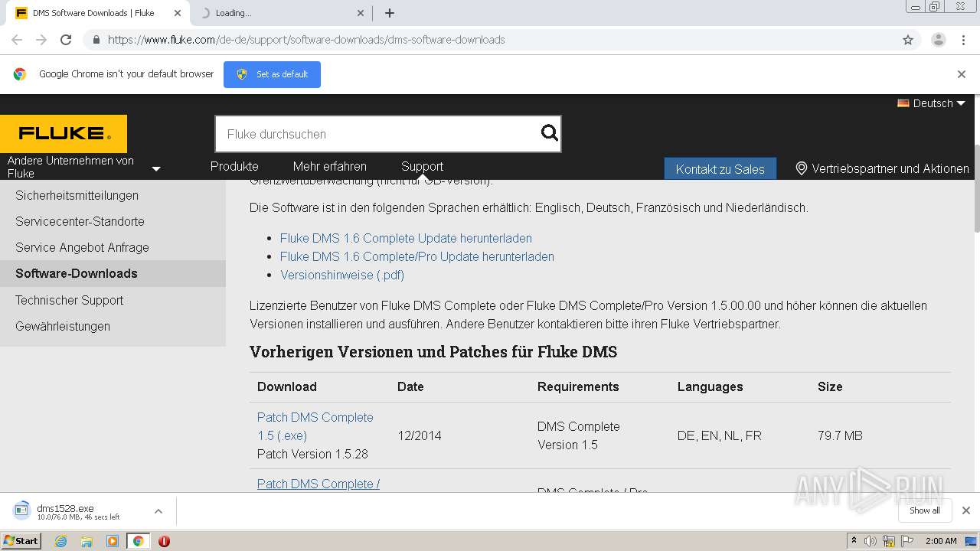This screenshot has width=980, height=551.
Task: Open Internet Explorer from taskbar
Action: 60,541
